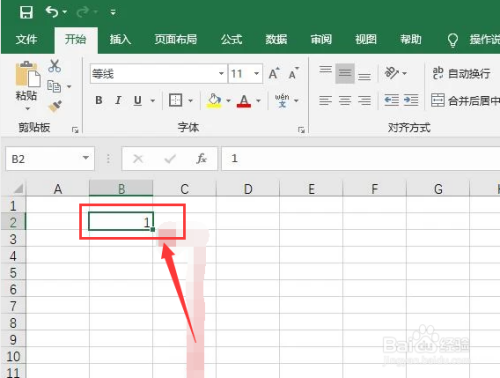
Task: Click the Decrease Indent icon
Action: pyautogui.click(x=391, y=100)
